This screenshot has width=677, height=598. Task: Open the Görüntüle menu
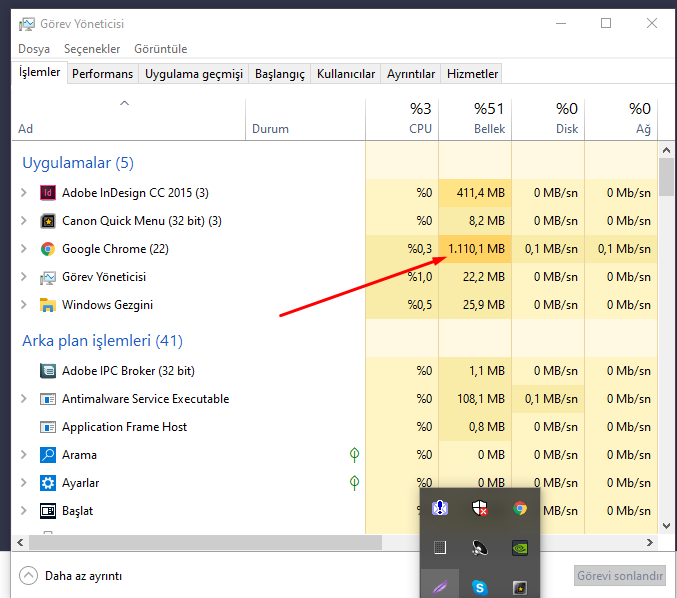pos(161,49)
